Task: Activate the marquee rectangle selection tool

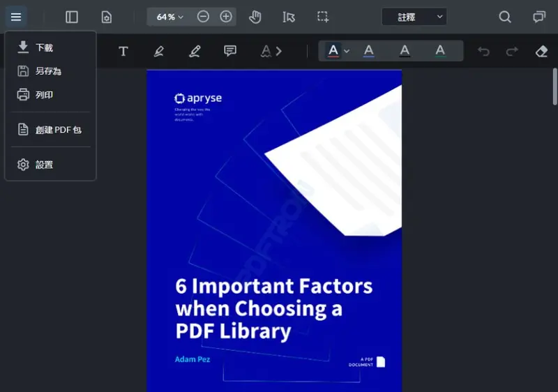Action: tap(323, 17)
